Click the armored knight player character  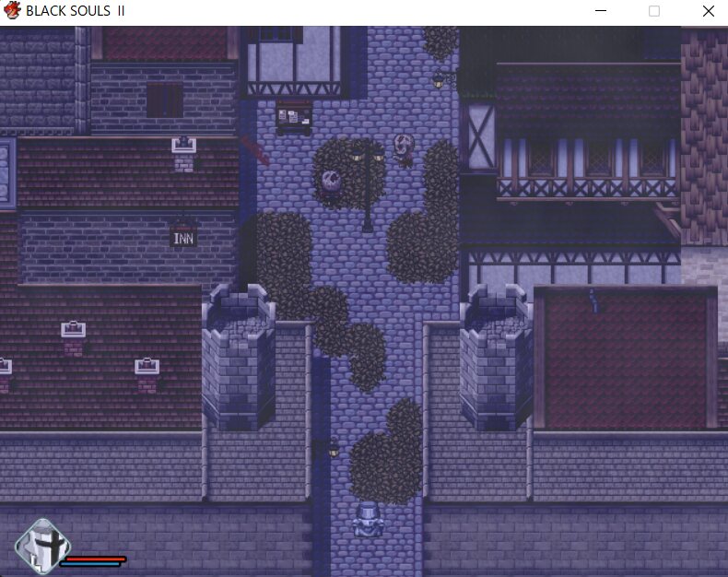tap(369, 520)
